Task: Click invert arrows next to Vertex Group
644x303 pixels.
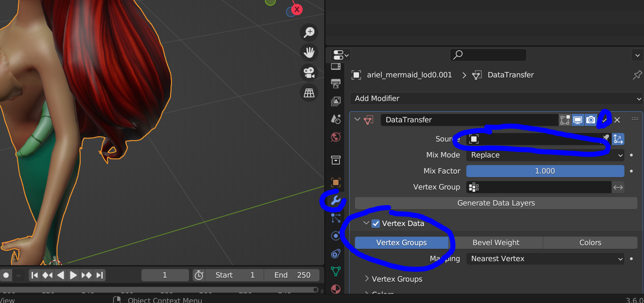Action: coord(618,187)
